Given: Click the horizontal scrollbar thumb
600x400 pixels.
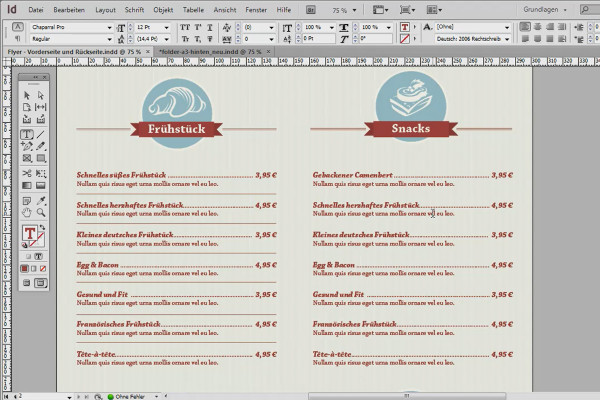Looking at the screenshot, I should coord(407,396).
